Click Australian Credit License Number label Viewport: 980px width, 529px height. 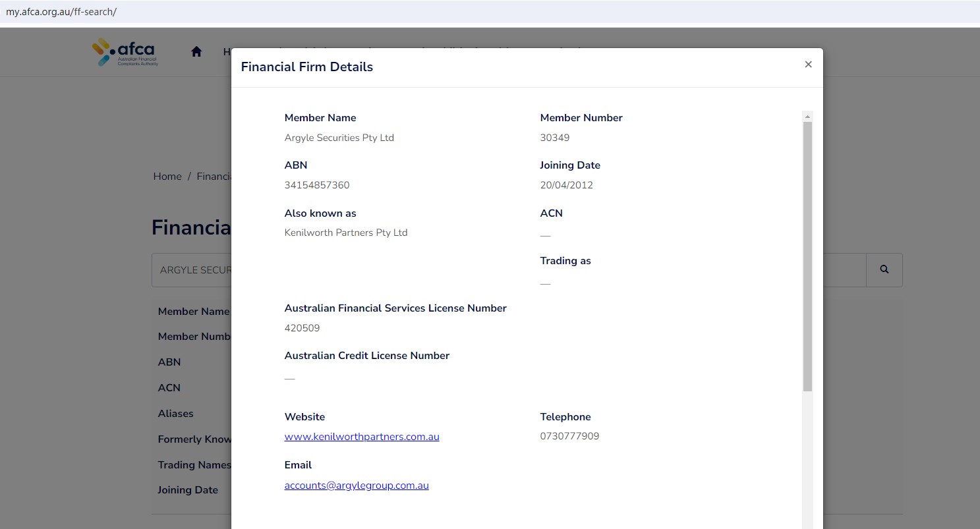pos(367,356)
